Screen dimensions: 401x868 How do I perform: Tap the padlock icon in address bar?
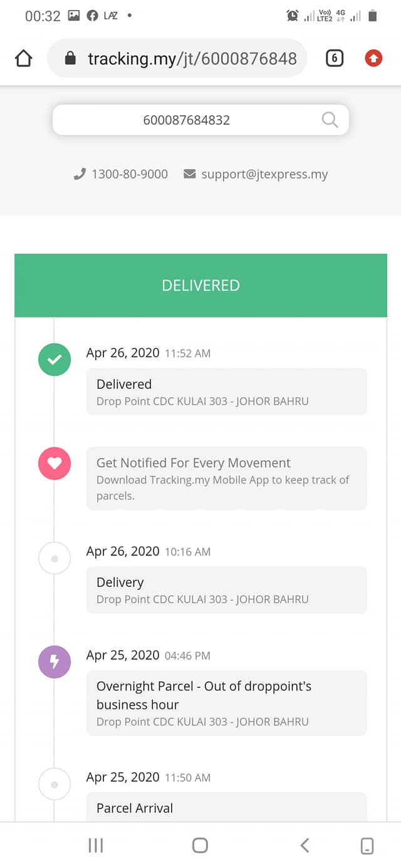click(x=71, y=59)
